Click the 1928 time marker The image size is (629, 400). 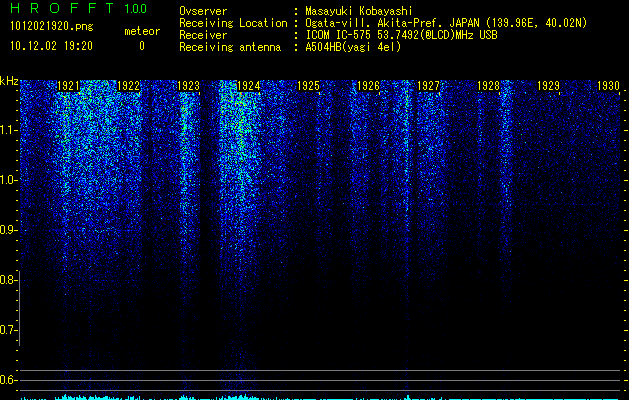[488, 85]
